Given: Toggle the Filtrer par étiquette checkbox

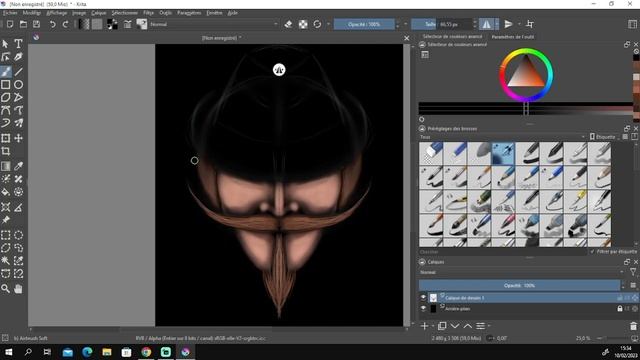Looking at the screenshot, I should pos(613,251).
